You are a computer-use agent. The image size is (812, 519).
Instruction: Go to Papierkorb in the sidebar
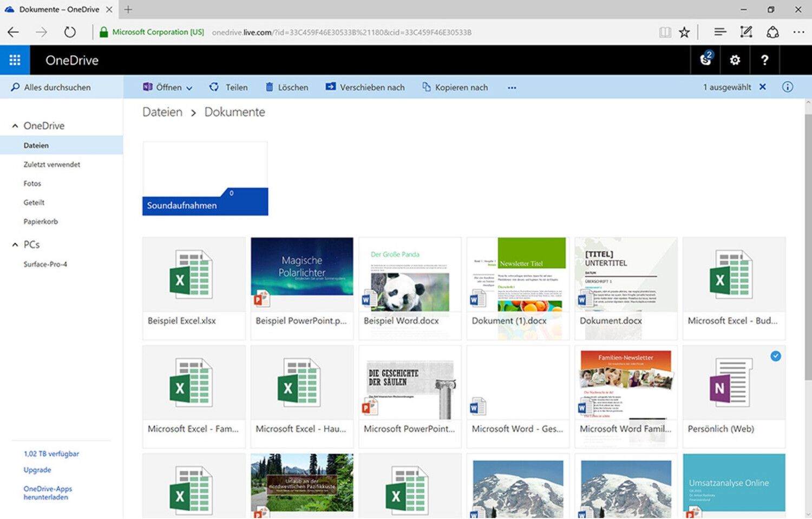[x=41, y=222]
